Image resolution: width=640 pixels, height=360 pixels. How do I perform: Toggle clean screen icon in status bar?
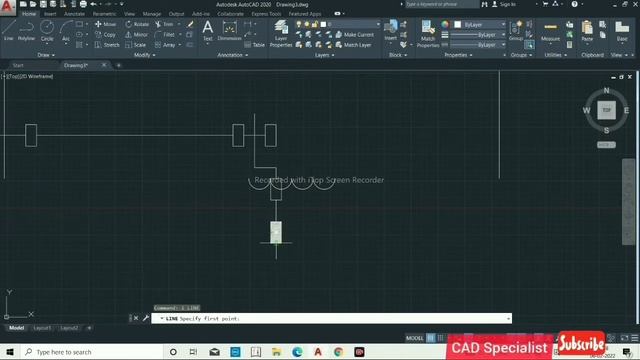[624, 338]
